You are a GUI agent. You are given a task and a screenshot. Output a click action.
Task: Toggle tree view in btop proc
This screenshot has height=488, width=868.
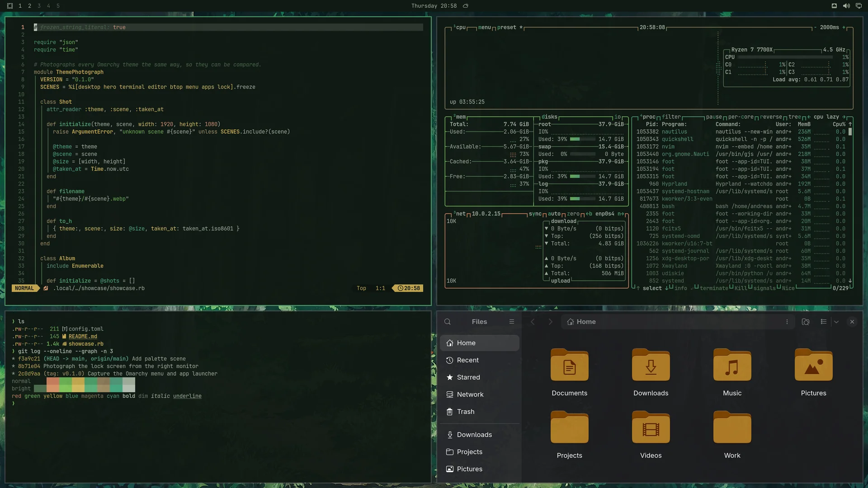pos(794,117)
